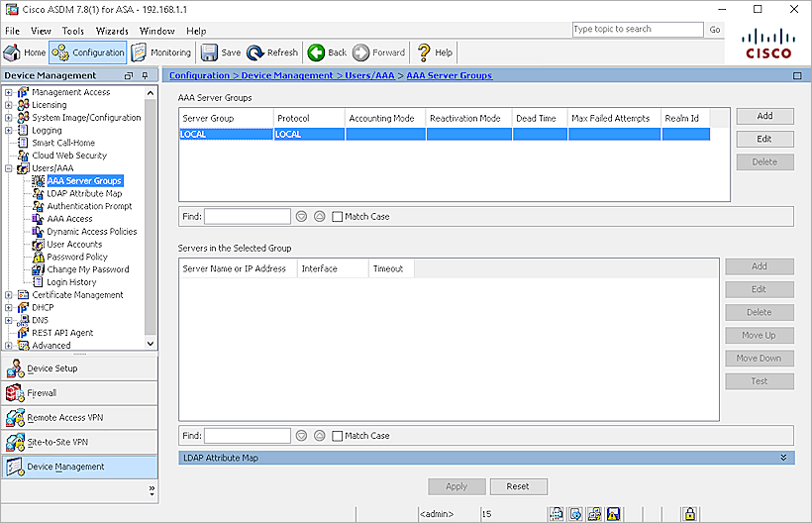This screenshot has width=812, height=523.
Task: Expand the LDAP Attribute Map section chevron
Action: pyautogui.click(x=784, y=458)
